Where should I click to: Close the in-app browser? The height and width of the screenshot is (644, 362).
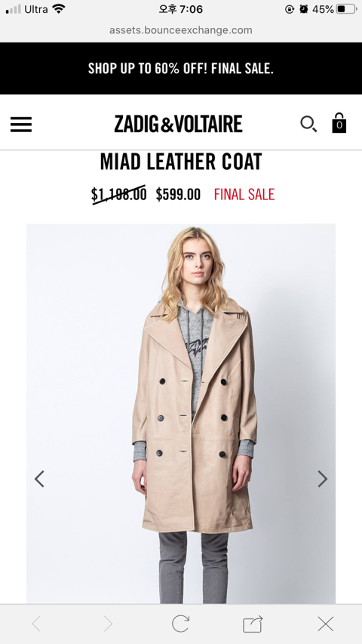pyautogui.click(x=326, y=624)
